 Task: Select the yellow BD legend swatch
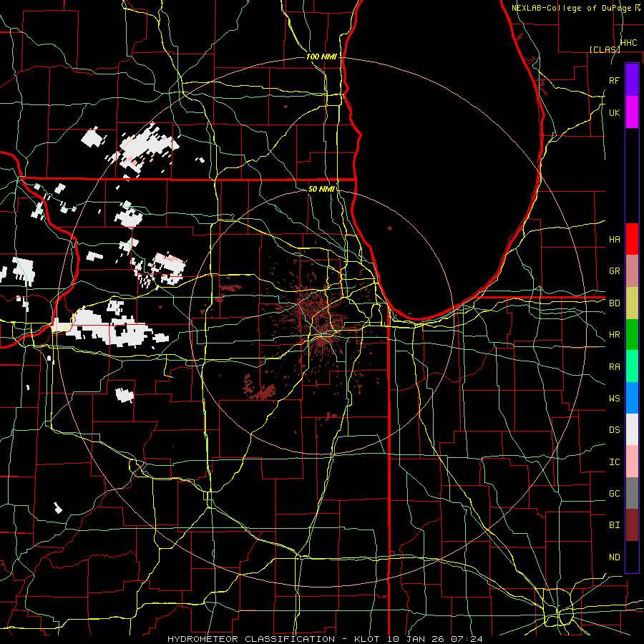click(632, 303)
